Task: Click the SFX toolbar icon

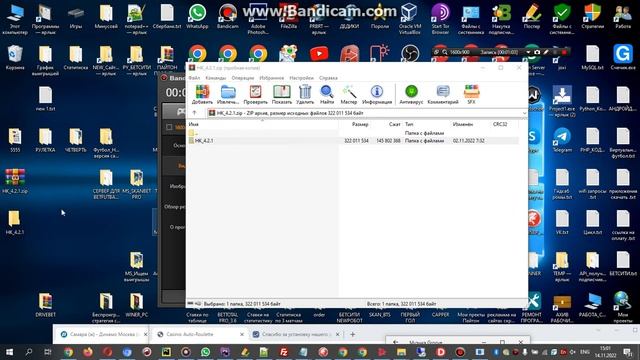Action: (x=471, y=95)
